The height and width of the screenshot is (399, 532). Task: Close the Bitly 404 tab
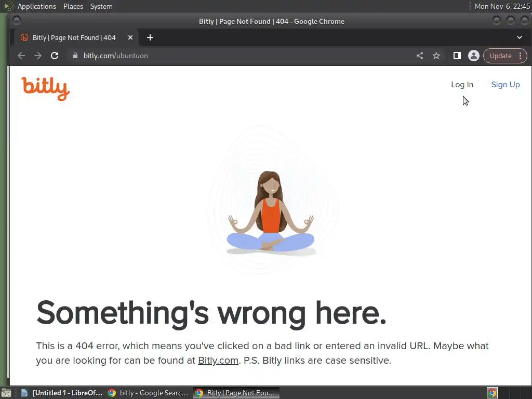pyautogui.click(x=130, y=37)
